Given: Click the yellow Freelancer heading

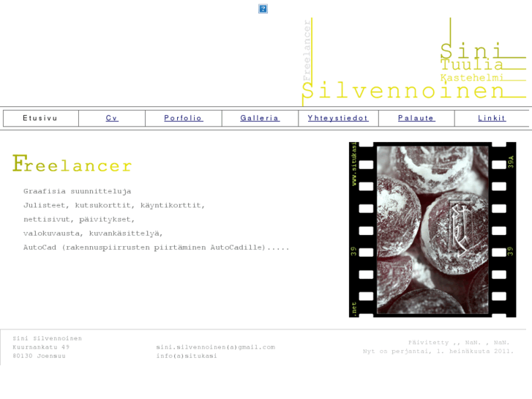Looking at the screenshot, I should point(72,164).
